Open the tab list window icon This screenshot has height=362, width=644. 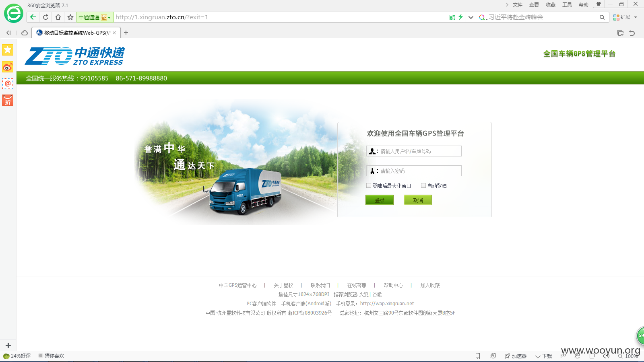coord(620,33)
